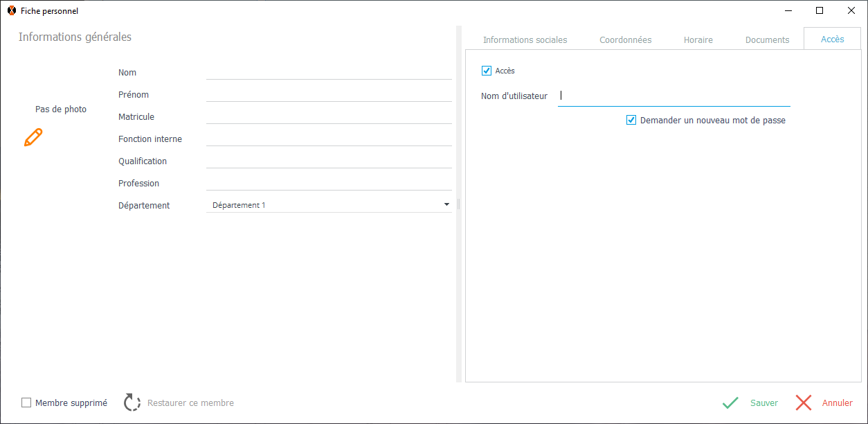
Task: Click into the Prénom field
Action: 329,94
